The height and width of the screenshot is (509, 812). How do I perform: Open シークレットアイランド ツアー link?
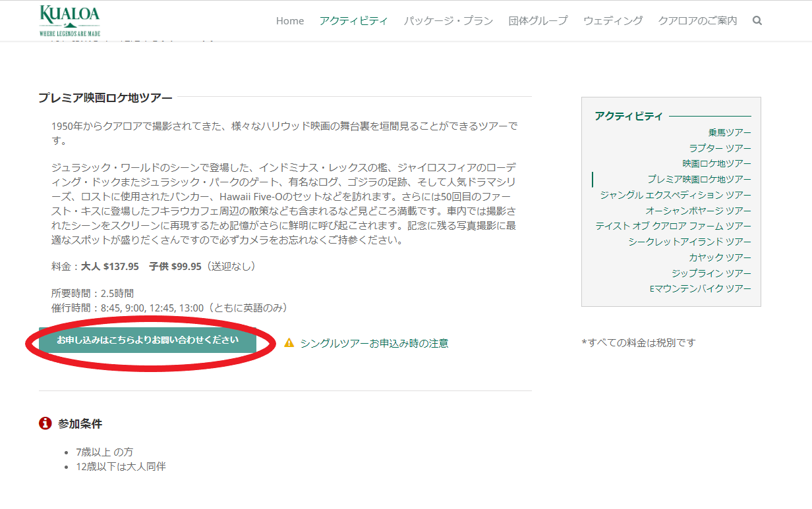tap(689, 242)
